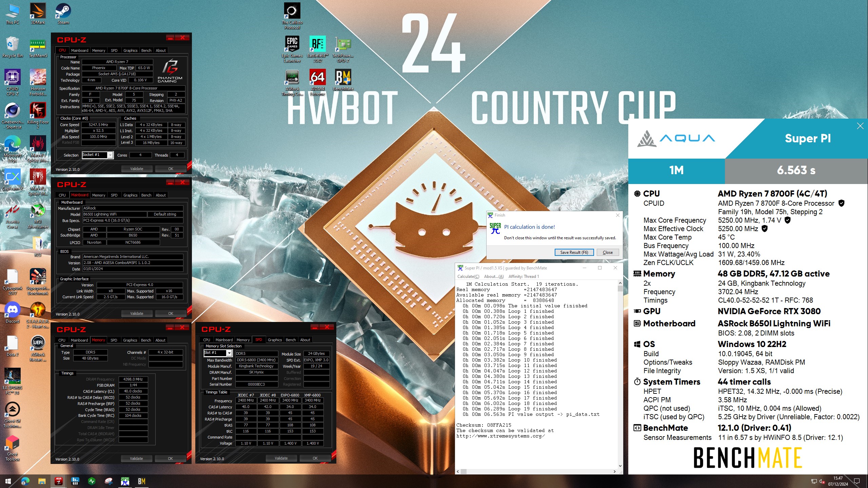Click OK in the CPU-Z Mainboard window
868x488 pixels.
[x=171, y=313]
